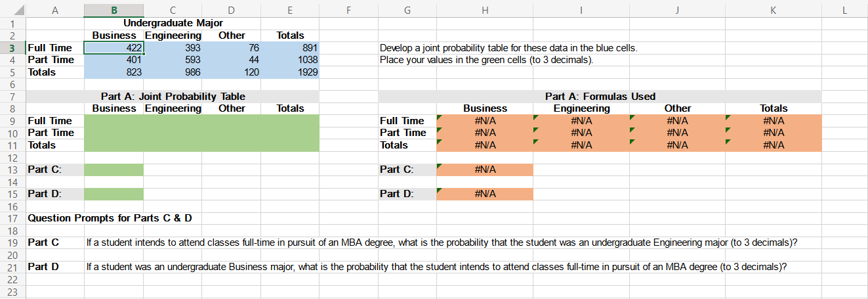Click cell with value 823
The image size is (868, 299).
[x=114, y=72]
